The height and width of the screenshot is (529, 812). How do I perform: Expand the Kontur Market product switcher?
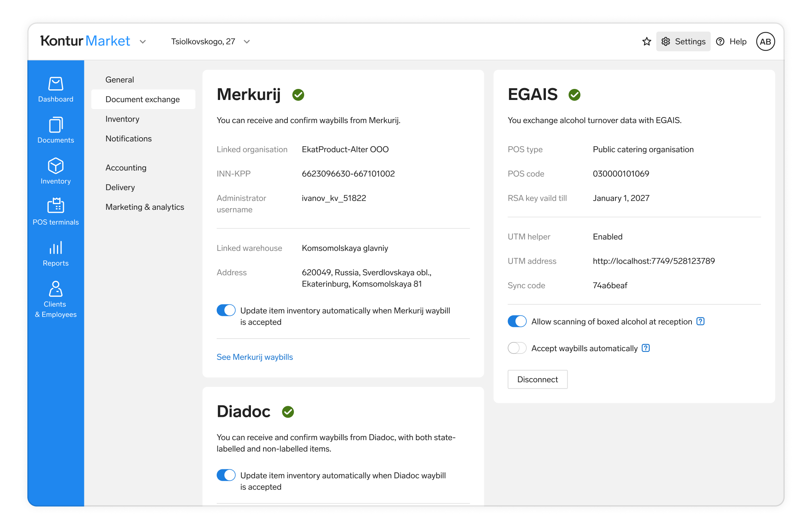pyautogui.click(x=143, y=42)
